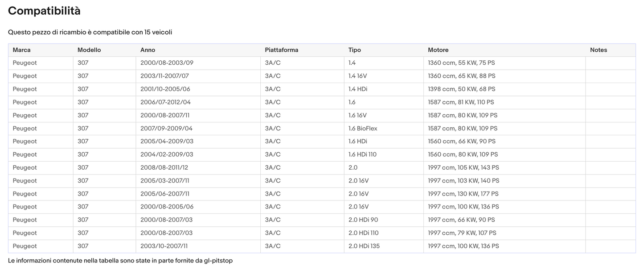Click the 2006/07-2012/04 year cell
Screen dimensions: 644x271
point(165,102)
